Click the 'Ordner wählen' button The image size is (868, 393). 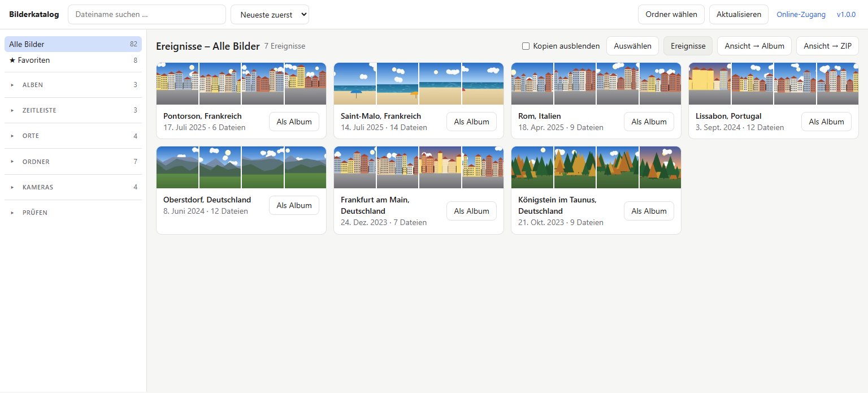671,15
